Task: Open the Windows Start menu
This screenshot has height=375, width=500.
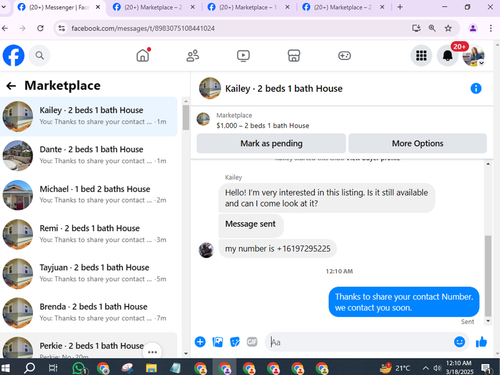Action: click(5, 368)
